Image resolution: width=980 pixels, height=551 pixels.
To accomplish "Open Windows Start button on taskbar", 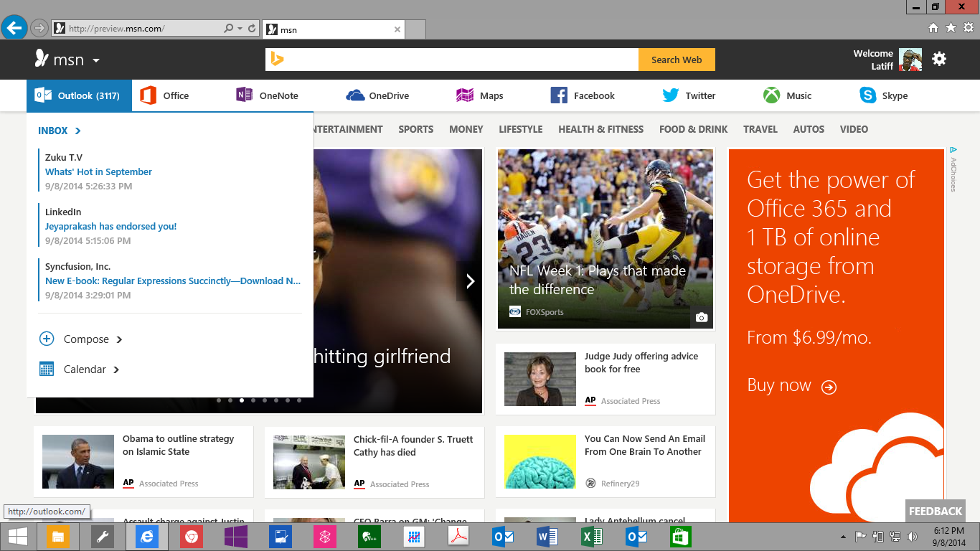I will (17, 537).
